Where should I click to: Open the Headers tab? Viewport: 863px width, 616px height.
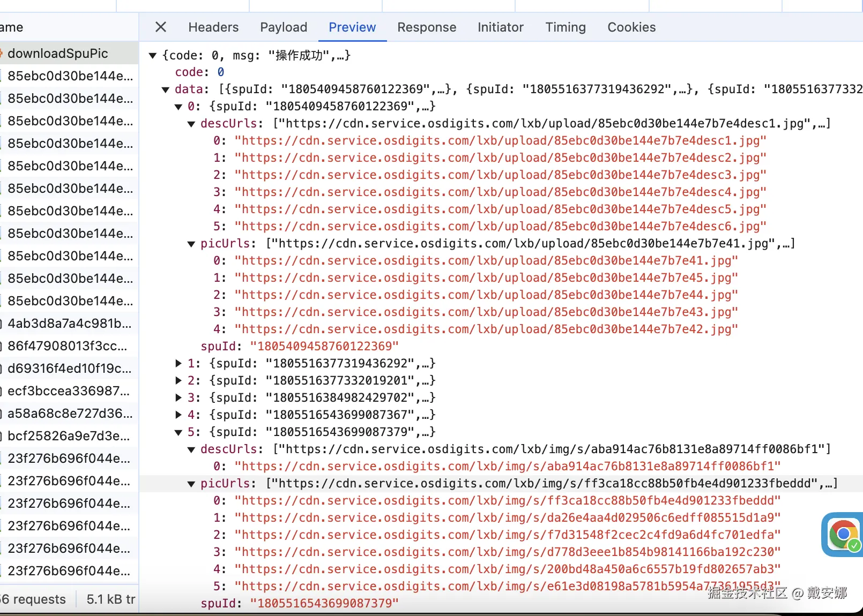[213, 27]
